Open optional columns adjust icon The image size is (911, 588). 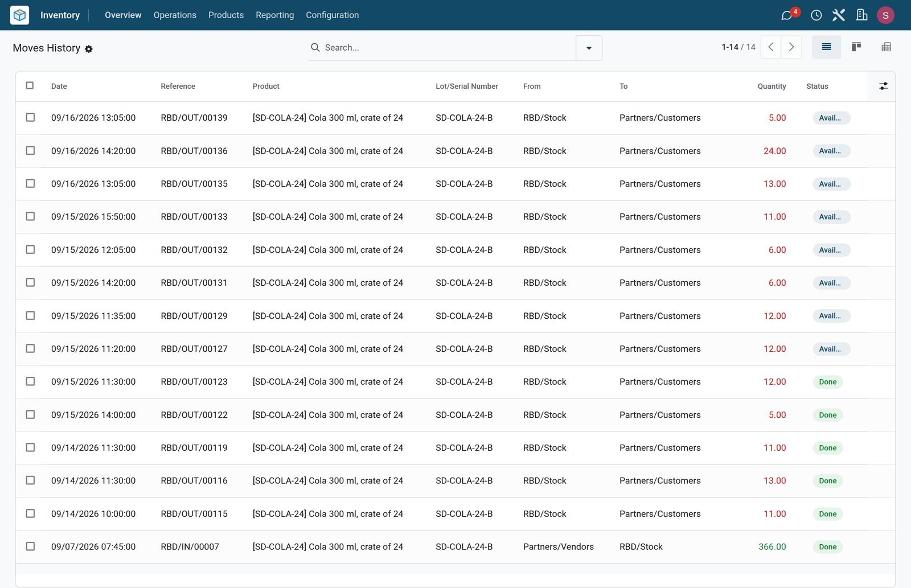(x=883, y=86)
